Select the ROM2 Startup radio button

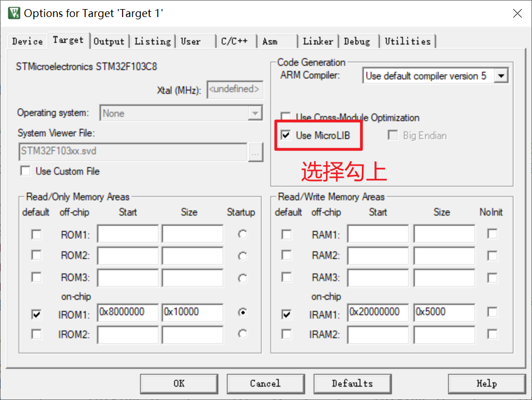coord(243,256)
